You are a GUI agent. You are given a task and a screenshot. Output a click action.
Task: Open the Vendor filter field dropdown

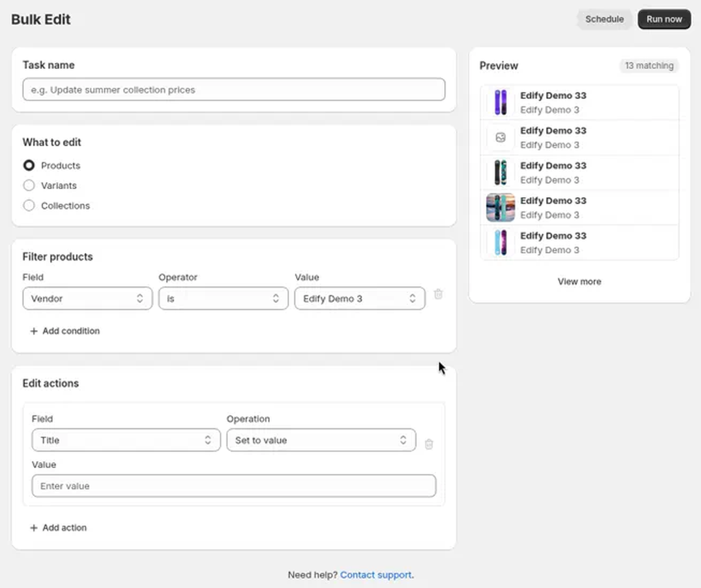(x=87, y=298)
